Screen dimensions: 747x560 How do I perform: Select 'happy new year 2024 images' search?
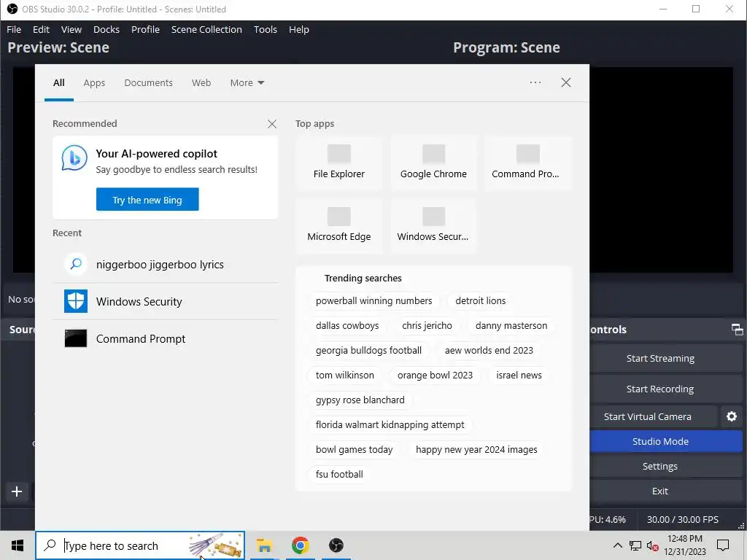tap(476, 449)
